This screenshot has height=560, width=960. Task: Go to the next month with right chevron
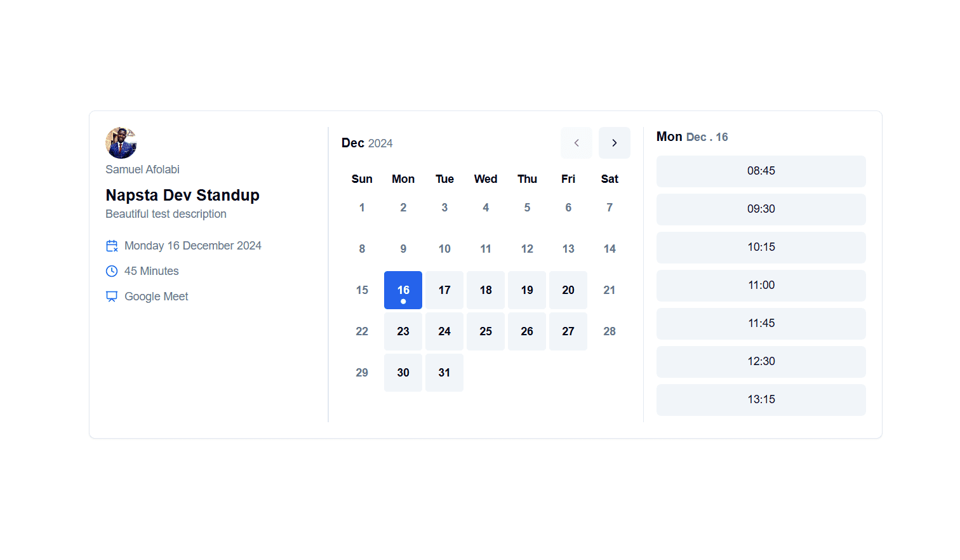click(614, 143)
